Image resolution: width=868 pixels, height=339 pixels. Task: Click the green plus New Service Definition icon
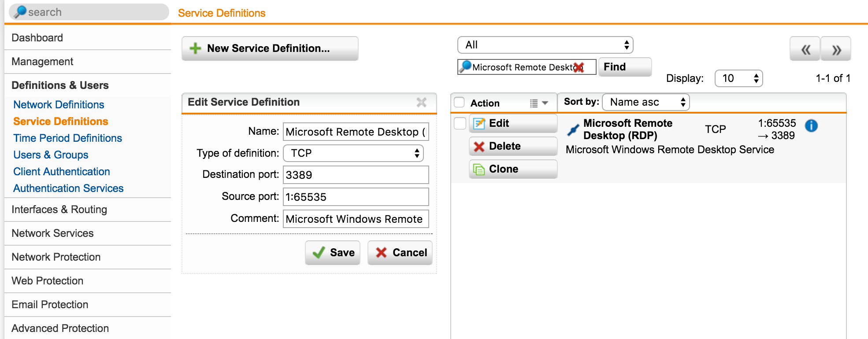point(195,48)
